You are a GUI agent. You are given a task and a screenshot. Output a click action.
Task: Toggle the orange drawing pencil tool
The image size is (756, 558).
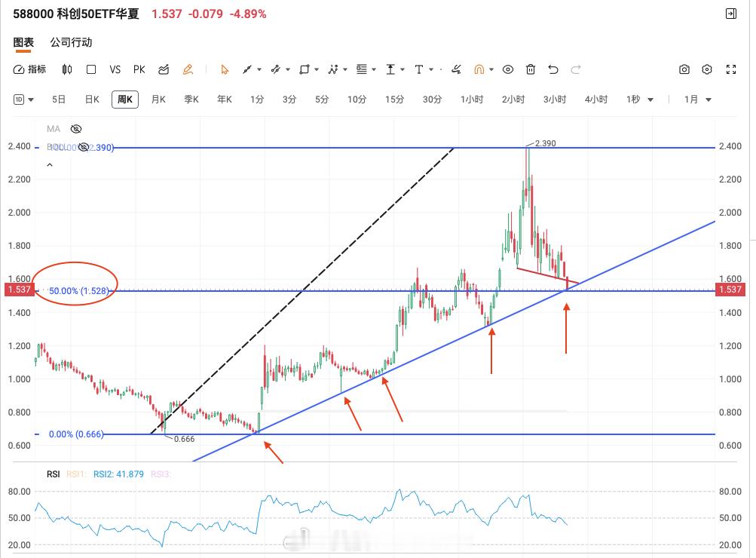(x=188, y=69)
